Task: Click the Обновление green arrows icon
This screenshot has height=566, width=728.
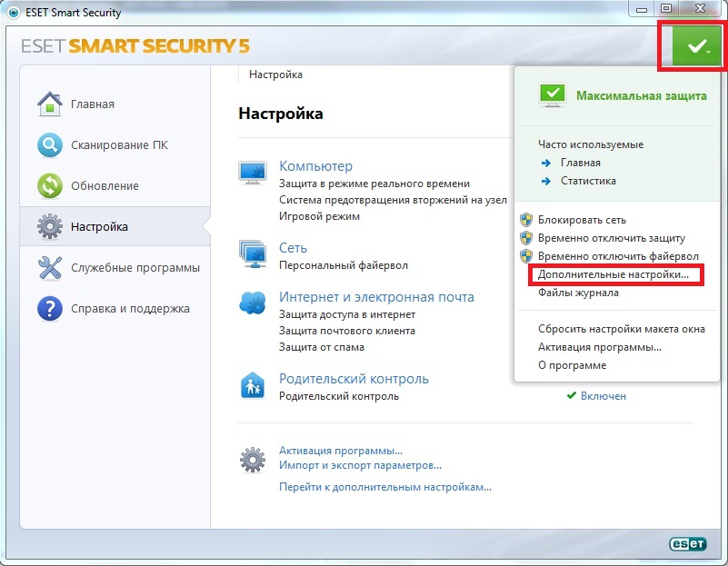Action: click(x=50, y=185)
